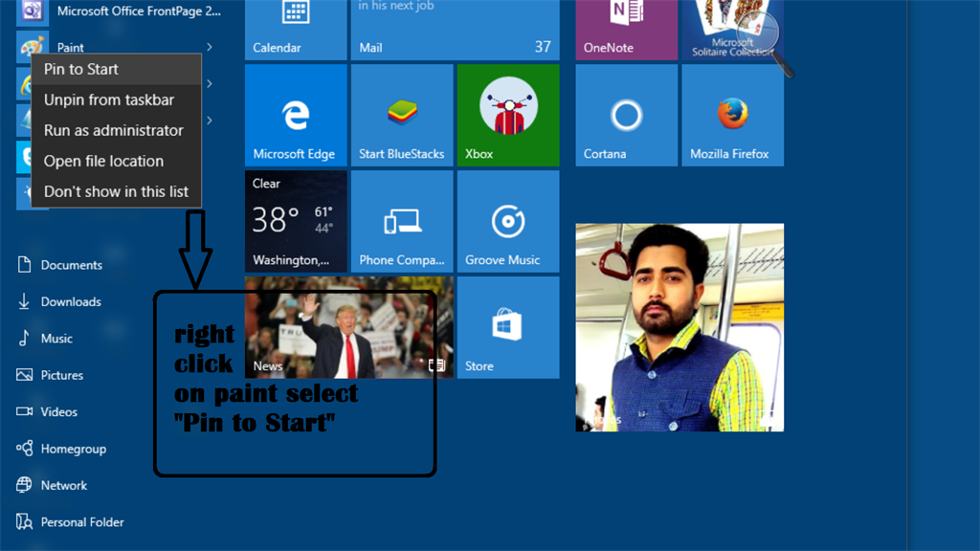Open the Homegroup icon
The image size is (980, 551).
pos(24,448)
